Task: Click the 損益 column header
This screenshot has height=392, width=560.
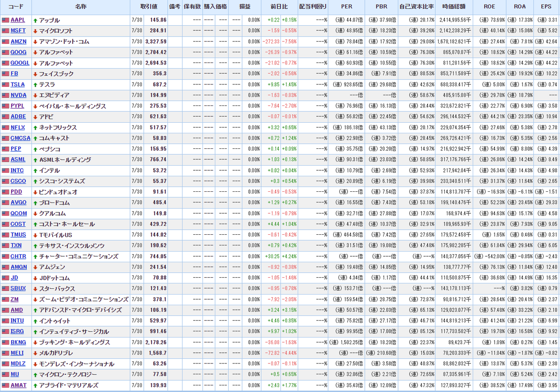Action: [245, 7]
